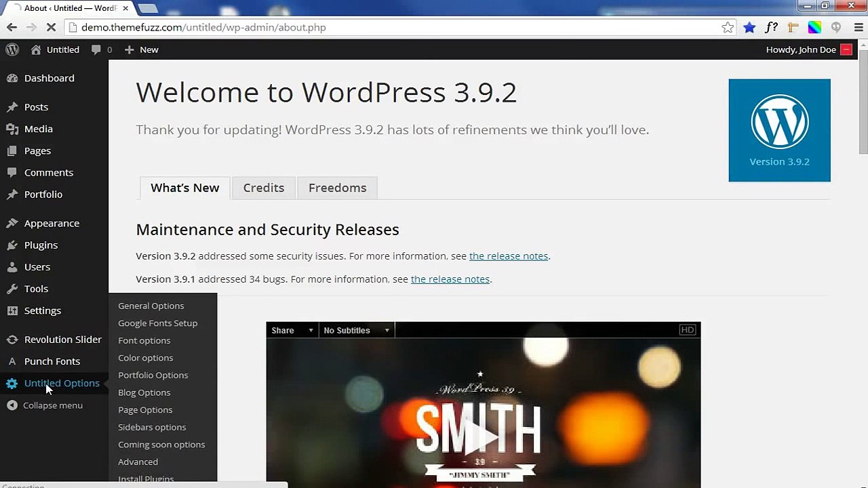Image resolution: width=868 pixels, height=488 pixels.
Task: Open the No Subtitles dropdown
Action: tap(357, 330)
